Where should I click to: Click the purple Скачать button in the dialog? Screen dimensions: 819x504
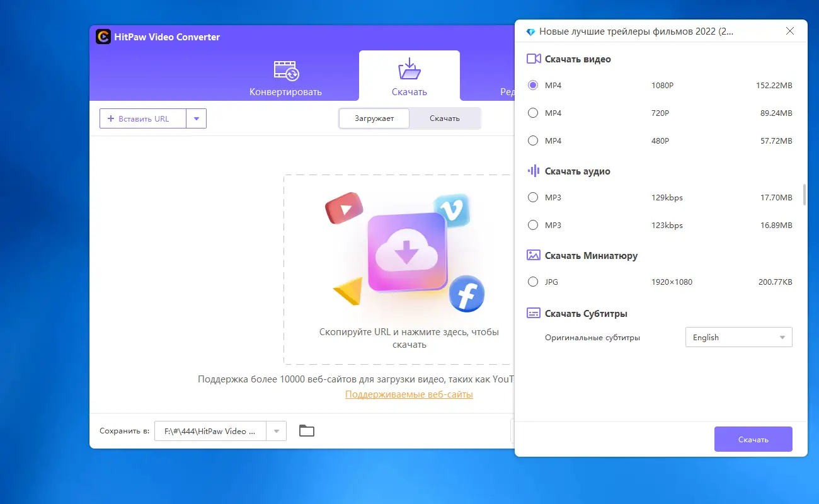point(753,439)
